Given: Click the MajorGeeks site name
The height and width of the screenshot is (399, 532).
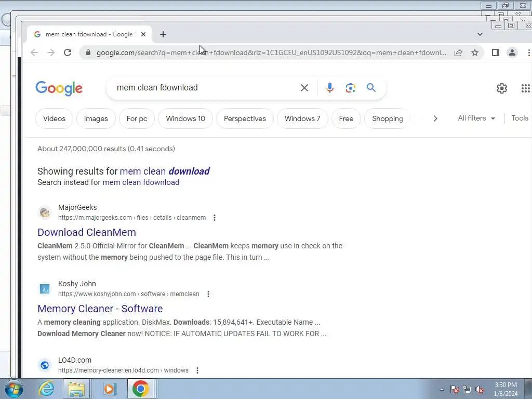Looking at the screenshot, I should pyautogui.click(x=77, y=207).
